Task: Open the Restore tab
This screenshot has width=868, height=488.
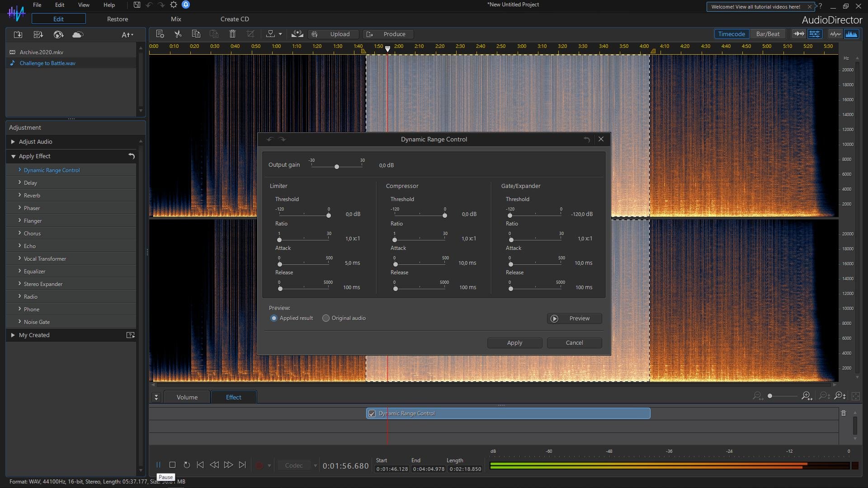Action: (118, 19)
